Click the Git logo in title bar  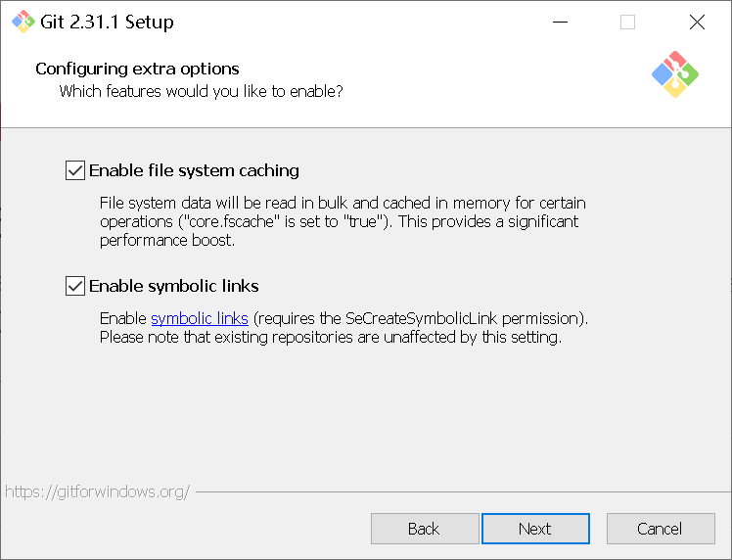(23, 22)
